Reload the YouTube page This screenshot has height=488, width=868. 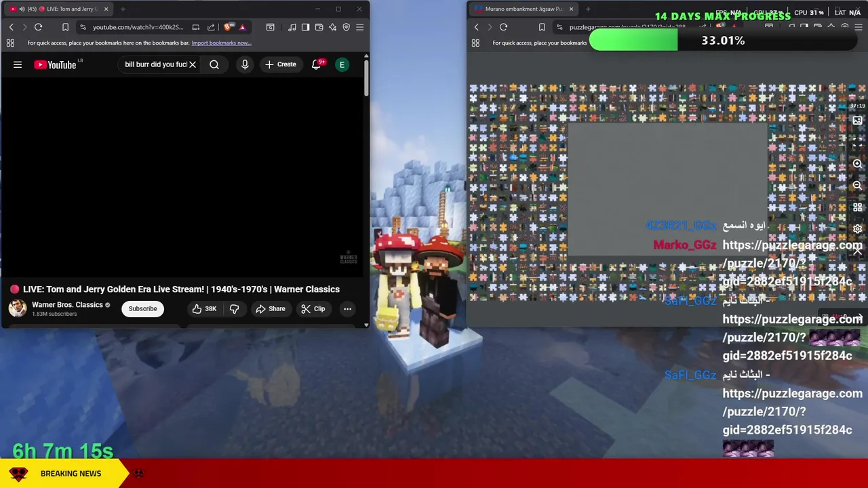tap(38, 27)
